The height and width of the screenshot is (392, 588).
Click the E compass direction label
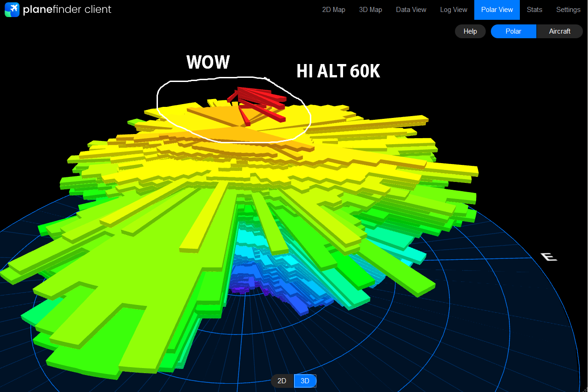548,257
